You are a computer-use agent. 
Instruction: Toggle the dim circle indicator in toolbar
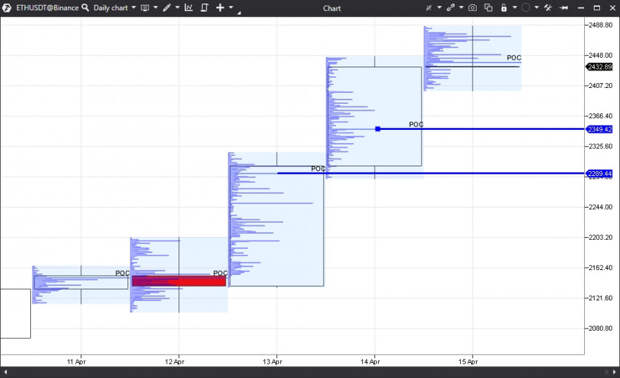point(525,8)
